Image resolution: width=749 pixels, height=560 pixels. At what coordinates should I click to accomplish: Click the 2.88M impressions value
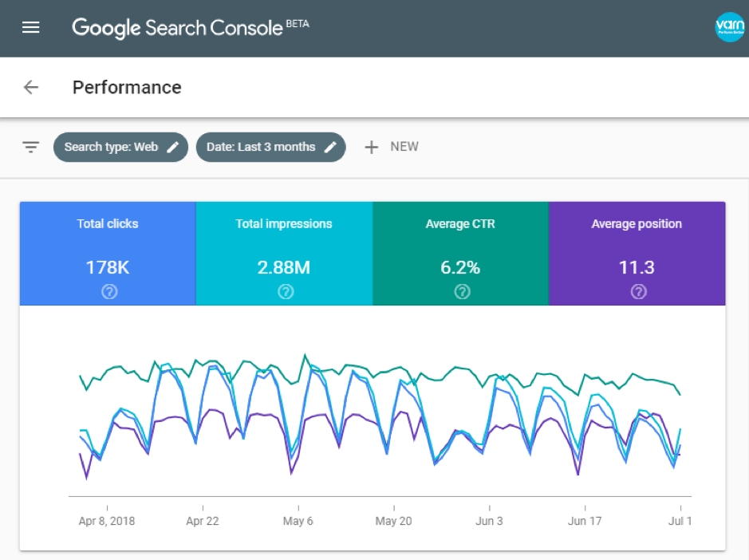[284, 267]
